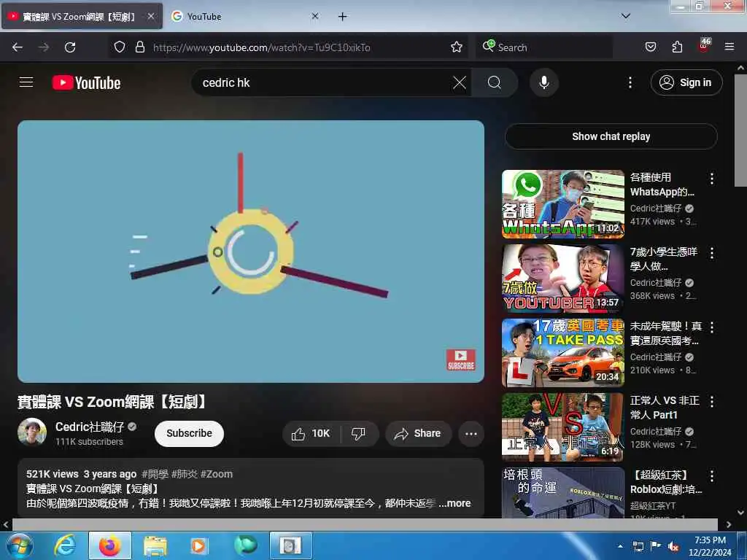Click the muted volume tray icon
Screen dimensions: 747x560
pyautogui.click(x=673, y=547)
